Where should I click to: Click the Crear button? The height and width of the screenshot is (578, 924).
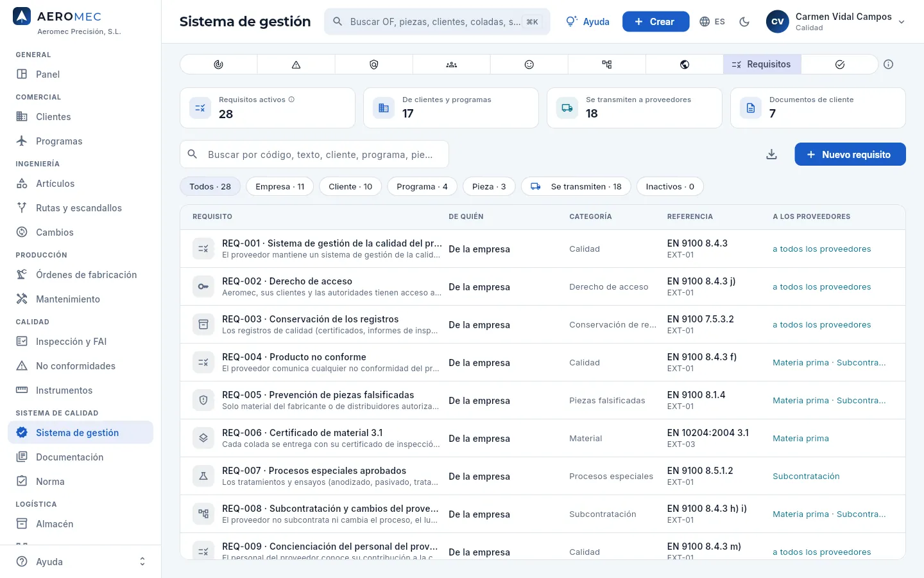coord(656,22)
